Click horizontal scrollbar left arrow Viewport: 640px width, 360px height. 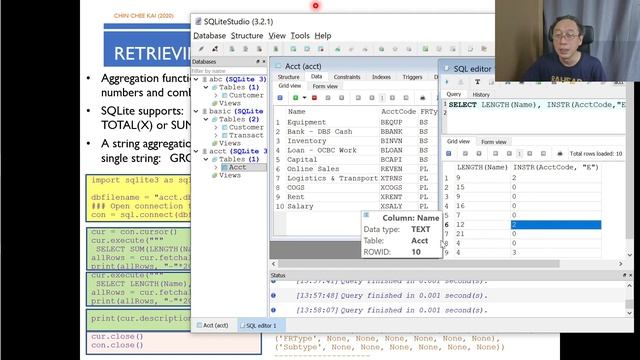point(274,264)
